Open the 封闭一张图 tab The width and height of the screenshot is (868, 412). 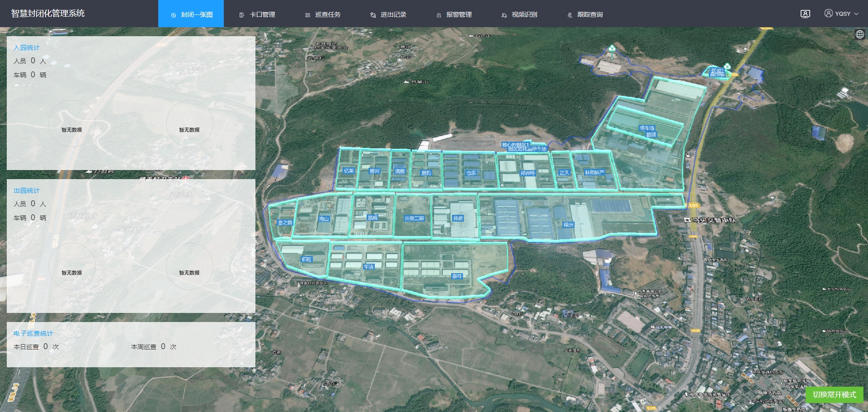click(191, 14)
